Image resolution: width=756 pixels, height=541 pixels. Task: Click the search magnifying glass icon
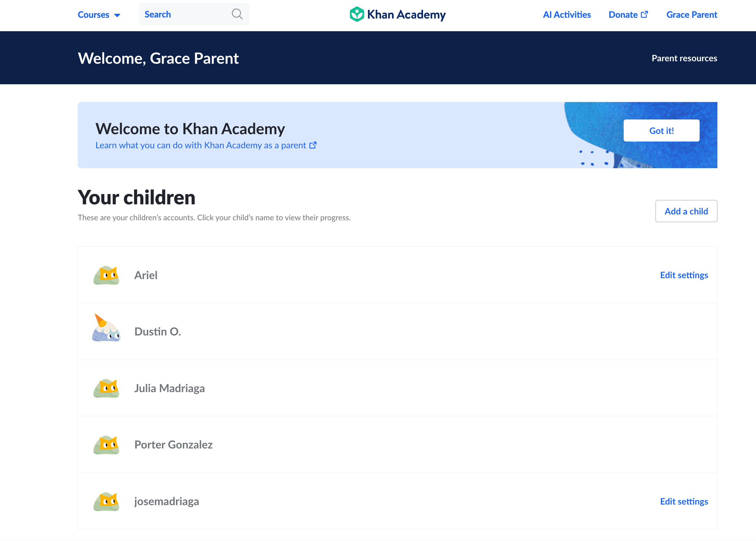tap(237, 14)
